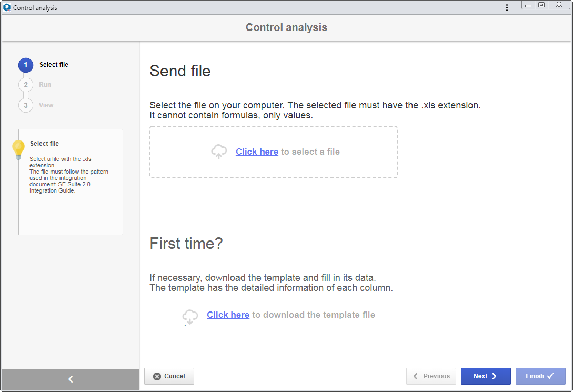Screen dimensions: 573x392
Task: Click the Previous button
Action: pos(431,376)
